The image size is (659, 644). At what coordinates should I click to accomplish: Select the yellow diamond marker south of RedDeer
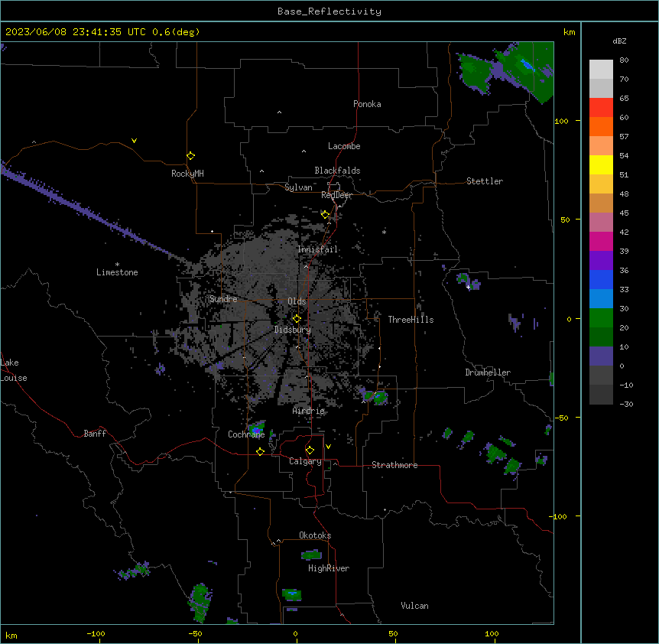tap(325, 215)
